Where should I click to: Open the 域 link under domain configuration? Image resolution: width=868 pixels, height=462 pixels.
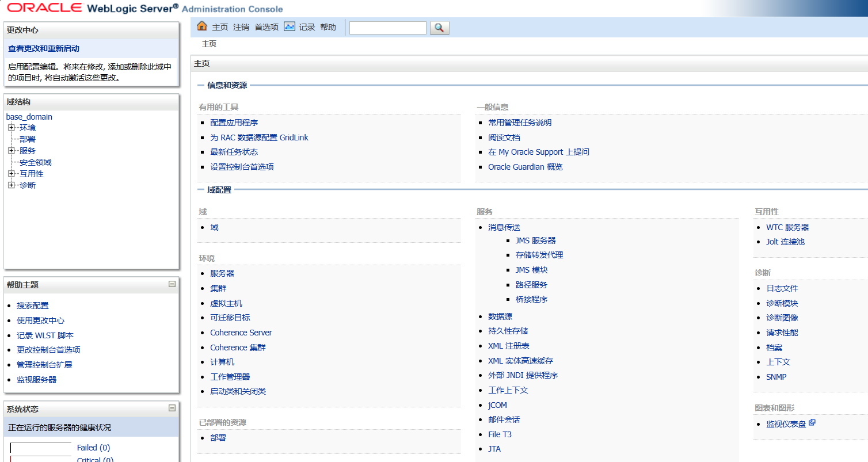tap(214, 227)
